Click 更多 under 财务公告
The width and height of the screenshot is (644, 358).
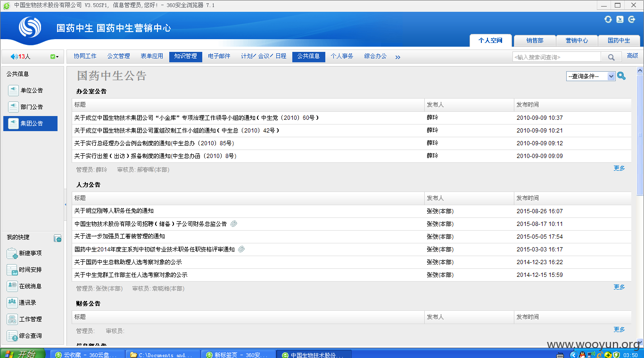point(619,330)
